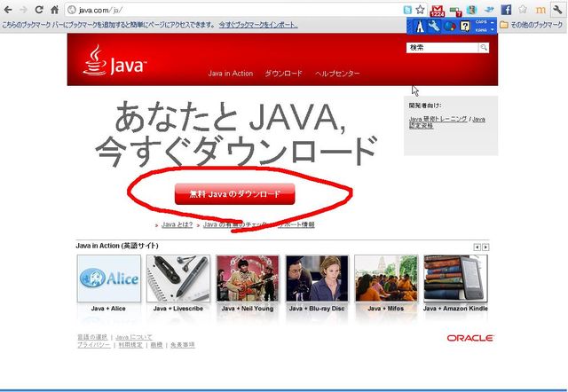Open the Java とは? link
568x392 pixels.
(x=177, y=225)
